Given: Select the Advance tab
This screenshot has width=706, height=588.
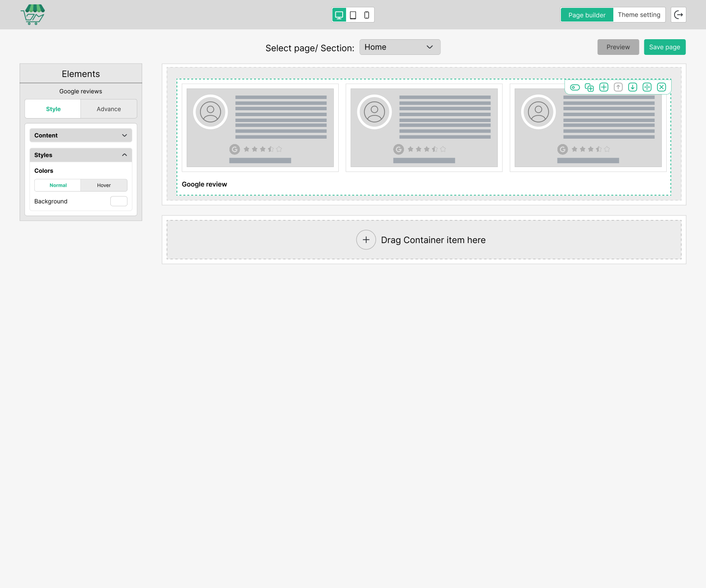Looking at the screenshot, I should pyautogui.click(x=109, y=109).
